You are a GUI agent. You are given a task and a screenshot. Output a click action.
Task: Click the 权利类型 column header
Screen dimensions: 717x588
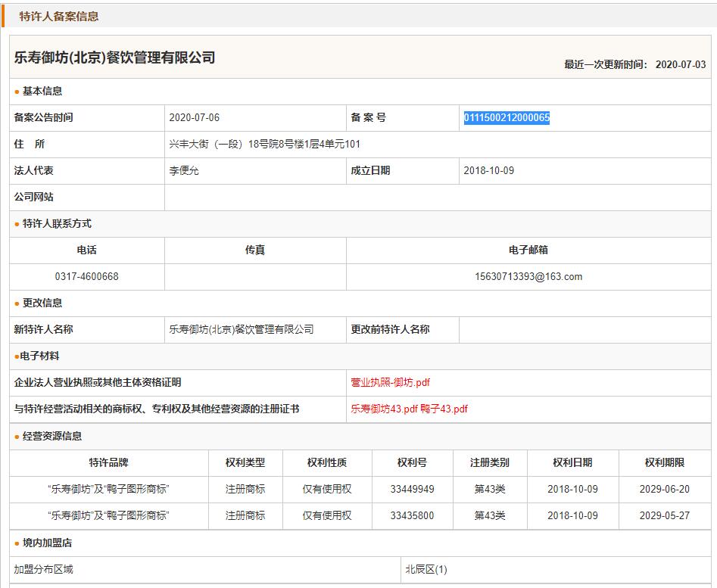[245, 463]
